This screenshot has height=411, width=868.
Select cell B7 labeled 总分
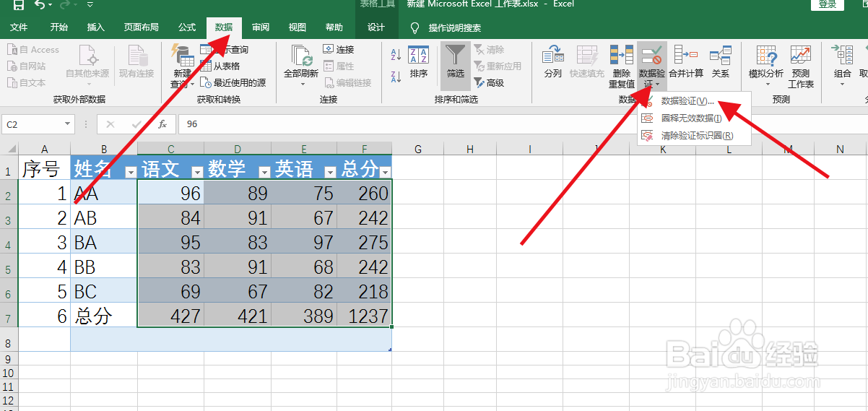104,316
